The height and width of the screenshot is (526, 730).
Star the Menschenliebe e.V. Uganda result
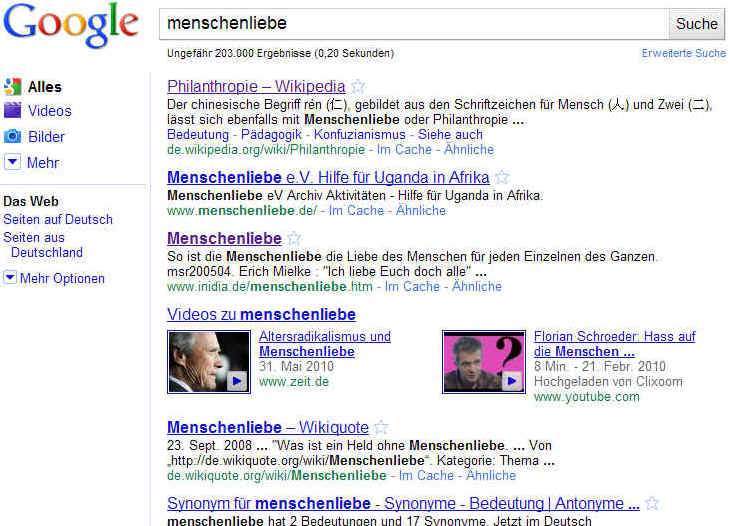coord(502,177)
